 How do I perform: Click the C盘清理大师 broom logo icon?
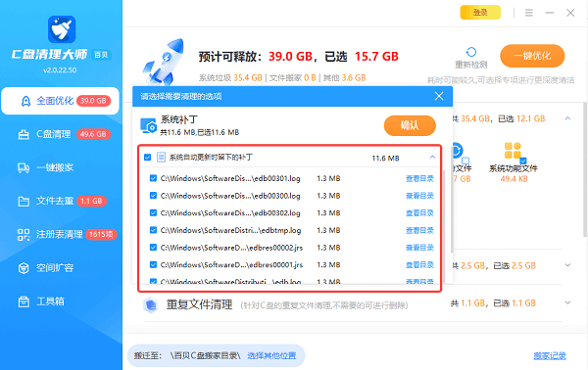[62, 29]
